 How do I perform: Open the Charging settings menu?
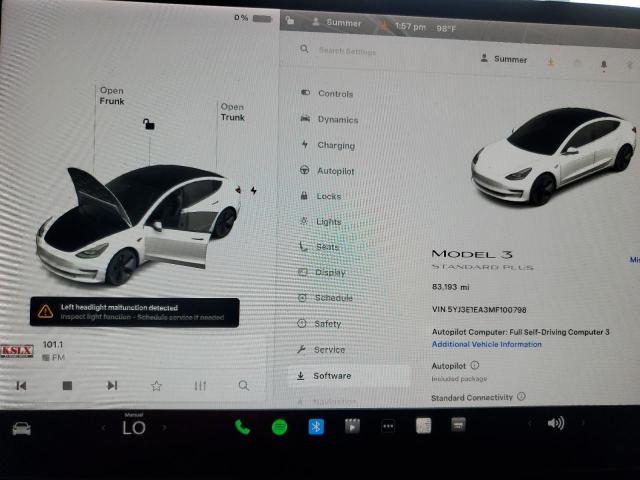click(328, 145)
